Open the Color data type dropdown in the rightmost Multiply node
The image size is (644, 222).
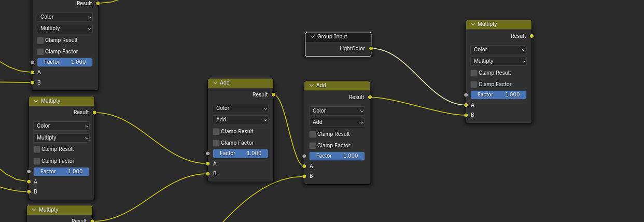click(498, 50)
